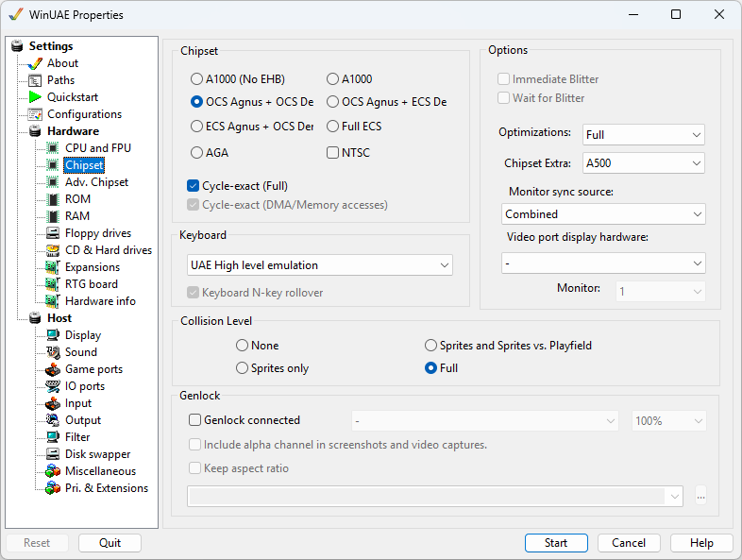Click the Hardware info card icon
The height and width of the screenshot is (560, 742).
pyautogui.click(x=53, y=301)
